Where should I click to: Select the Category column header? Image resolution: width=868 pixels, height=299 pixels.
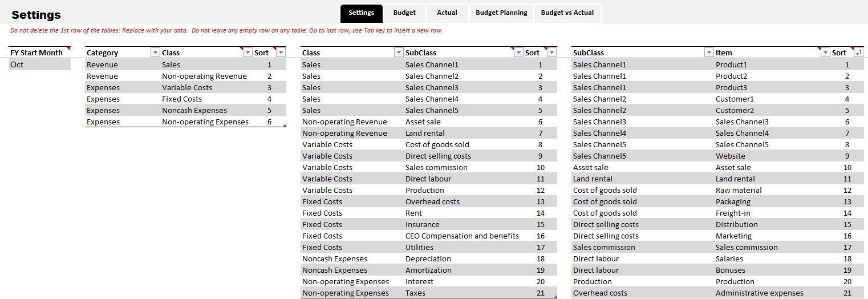coord(117,52)
